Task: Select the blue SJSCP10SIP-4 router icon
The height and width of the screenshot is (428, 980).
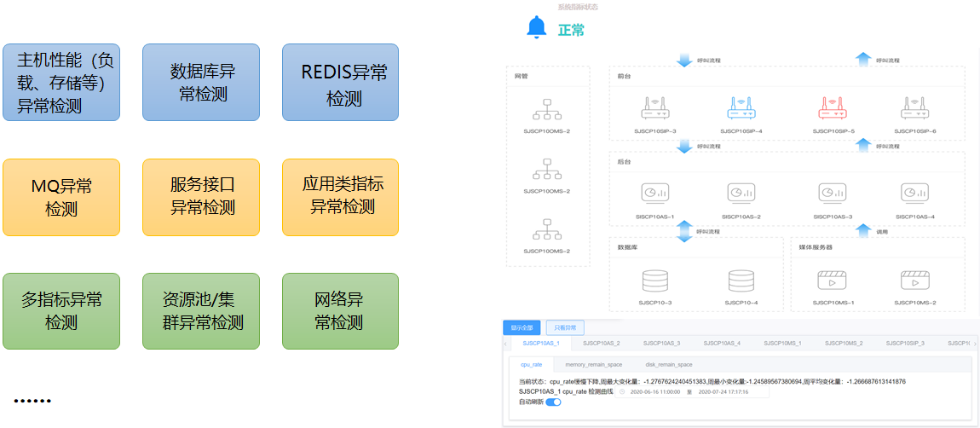Action: pos(741,108)
